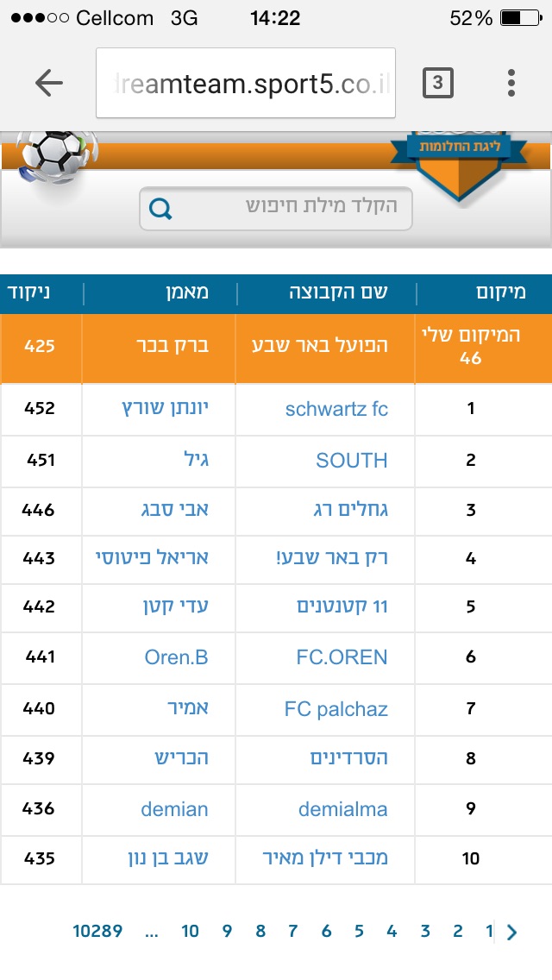Focus the dreamteam.sport5.co.il address bar
Viewport: 552px width, 980px height.
tap(246, 83)
